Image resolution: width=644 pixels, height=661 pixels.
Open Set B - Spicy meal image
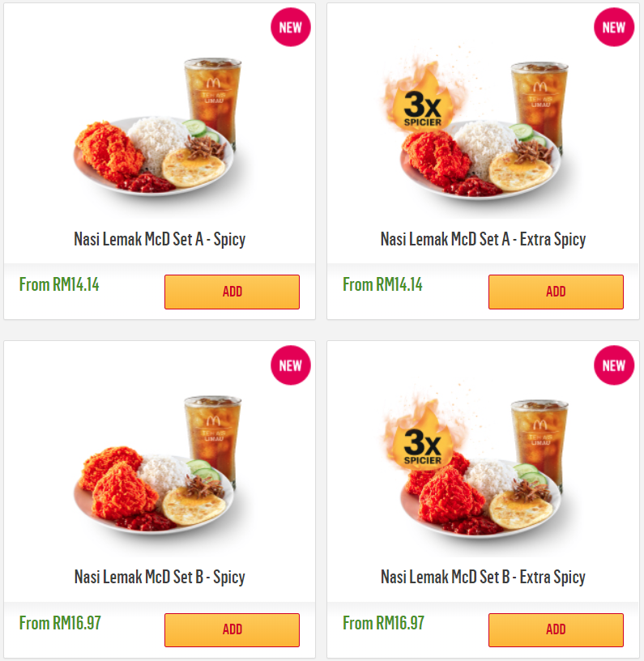(159, 470)
